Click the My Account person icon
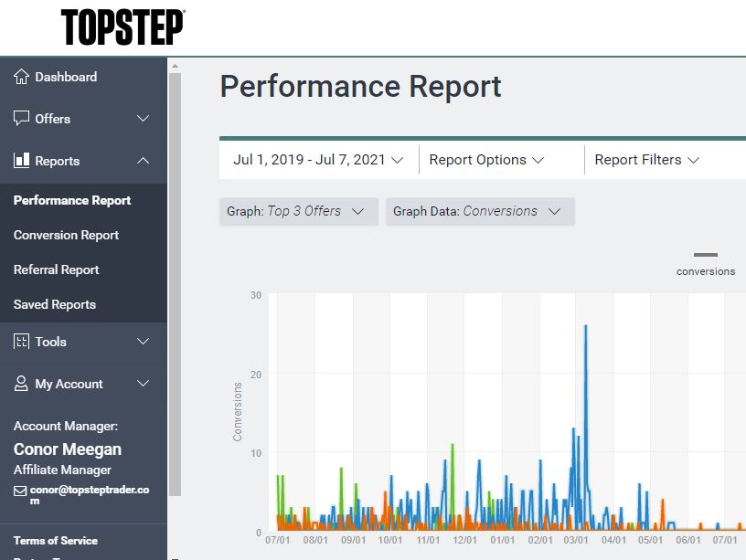 pos(22,384)
